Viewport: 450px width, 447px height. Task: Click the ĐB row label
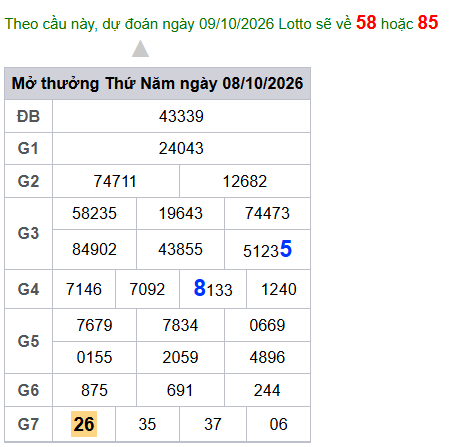point(28,117)
